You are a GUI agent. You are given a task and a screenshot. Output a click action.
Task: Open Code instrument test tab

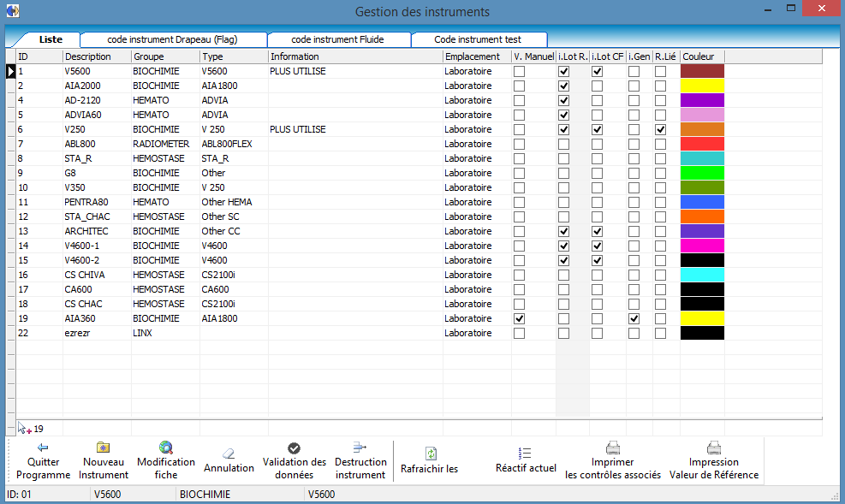(x=478, y=39)
